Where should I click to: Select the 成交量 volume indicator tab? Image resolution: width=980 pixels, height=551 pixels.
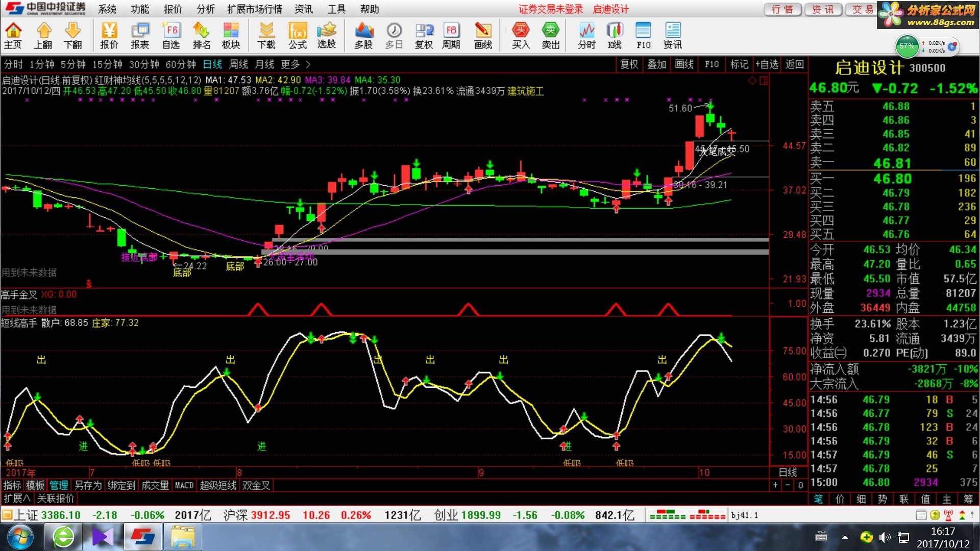coord(155,485)
